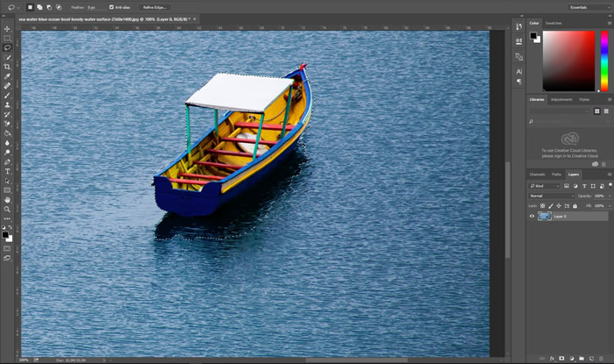Click the rainbow hue slider strip

pyautogui.click(x=604, y=61)
